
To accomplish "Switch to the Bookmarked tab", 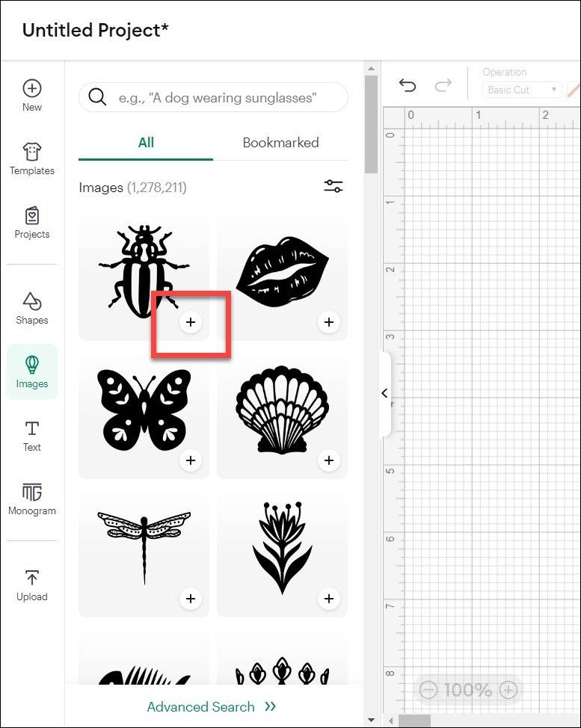I will pos(280,143).
